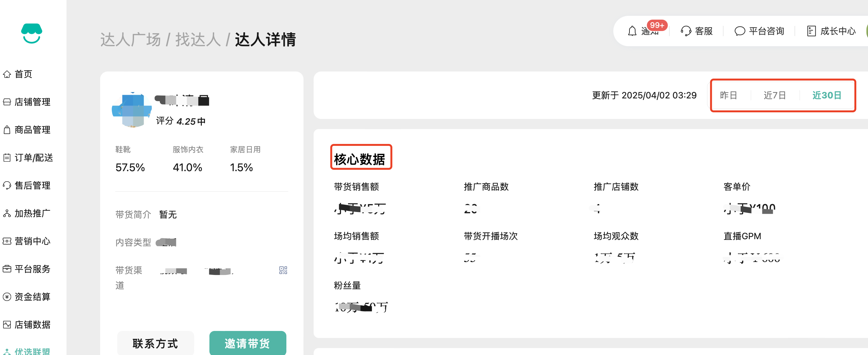Click the green shop logo icon
The width and height of the screenshot is (868, 355).
(31, 33)
